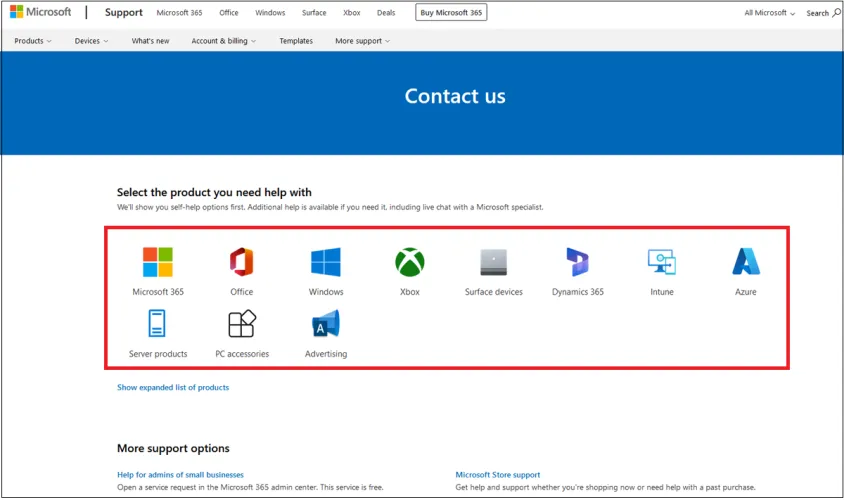
Task: Select the Xbox product icon
Action: (x=410, y=262)
